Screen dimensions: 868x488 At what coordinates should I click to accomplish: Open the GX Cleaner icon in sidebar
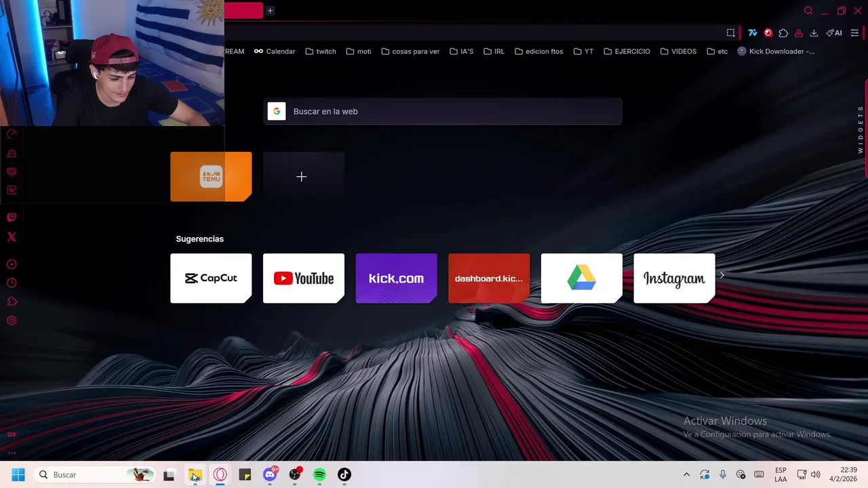coord(12,153)
